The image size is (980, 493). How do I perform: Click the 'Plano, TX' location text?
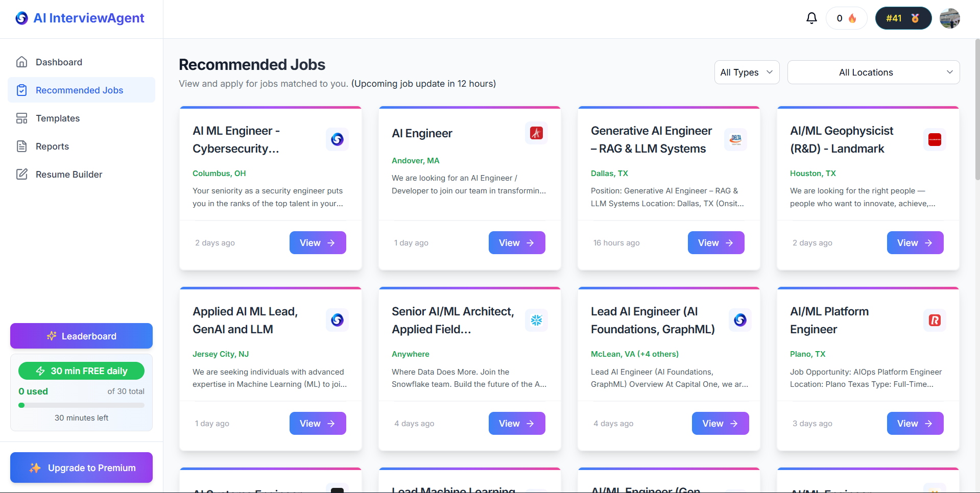click(x=808, y=354)
